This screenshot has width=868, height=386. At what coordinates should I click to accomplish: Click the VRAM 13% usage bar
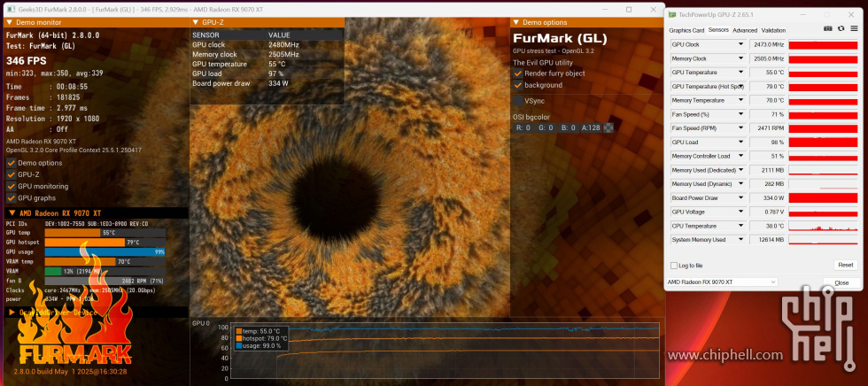pyautogui.click(x=105, y=271)
